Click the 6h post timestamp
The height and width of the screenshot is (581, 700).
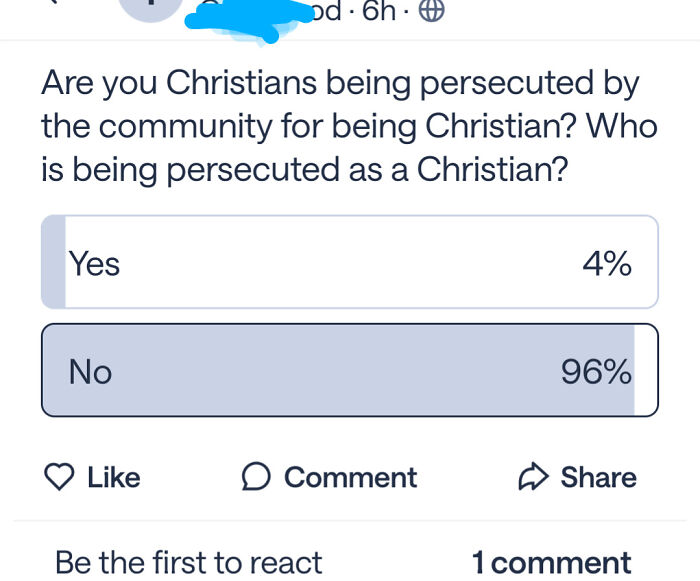click(x=379, y=11)
